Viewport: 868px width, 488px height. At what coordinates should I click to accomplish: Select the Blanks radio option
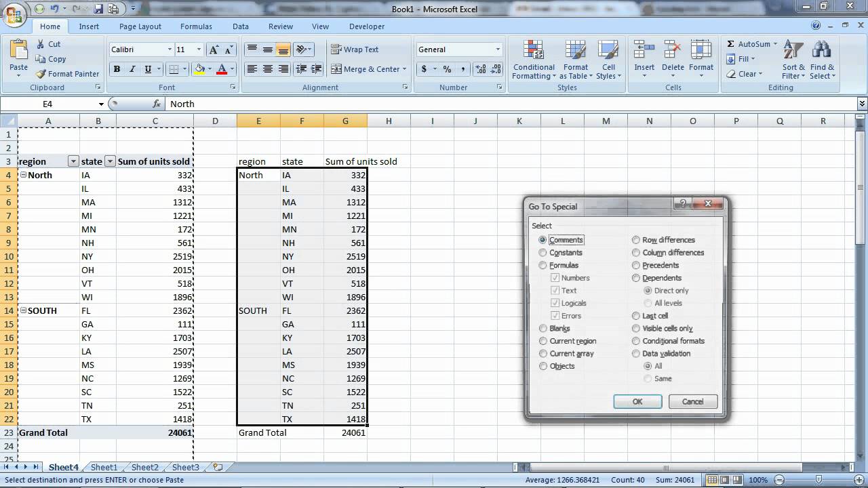(x=542, y=329)
